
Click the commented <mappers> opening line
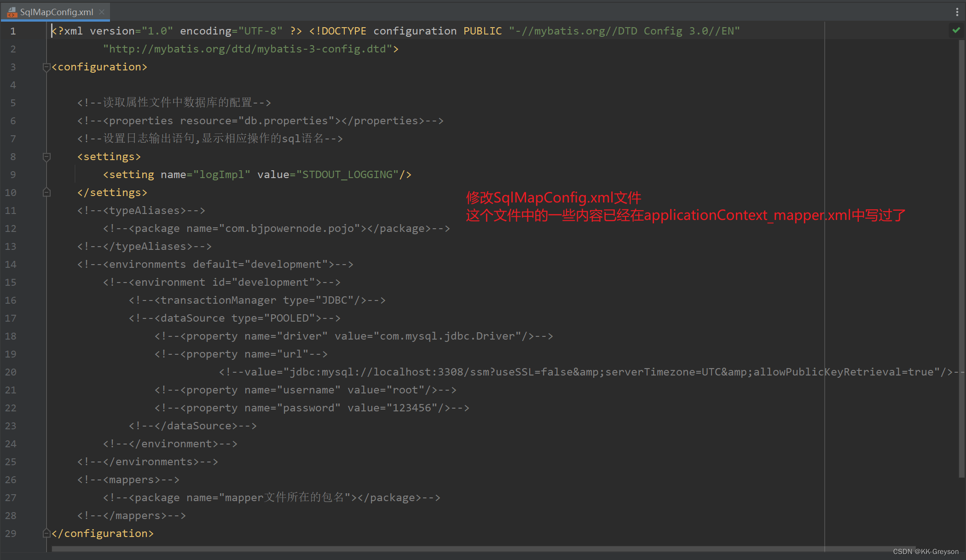pyautogui.click(x=128, y=480)
